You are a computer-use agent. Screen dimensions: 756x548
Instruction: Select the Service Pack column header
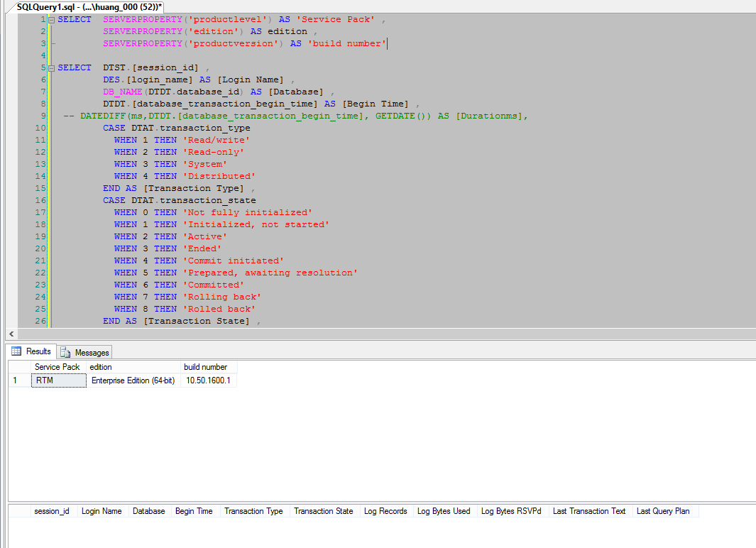click(59, 367)
